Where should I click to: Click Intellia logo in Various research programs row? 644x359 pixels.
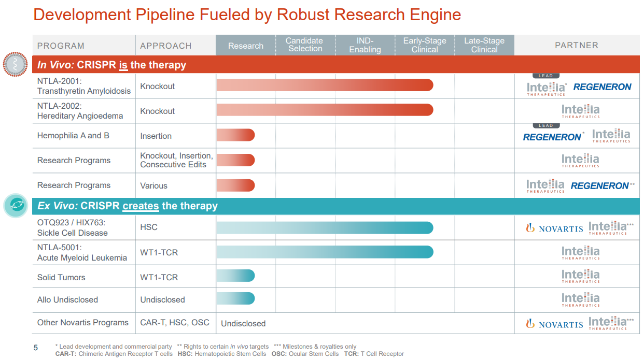545,185
